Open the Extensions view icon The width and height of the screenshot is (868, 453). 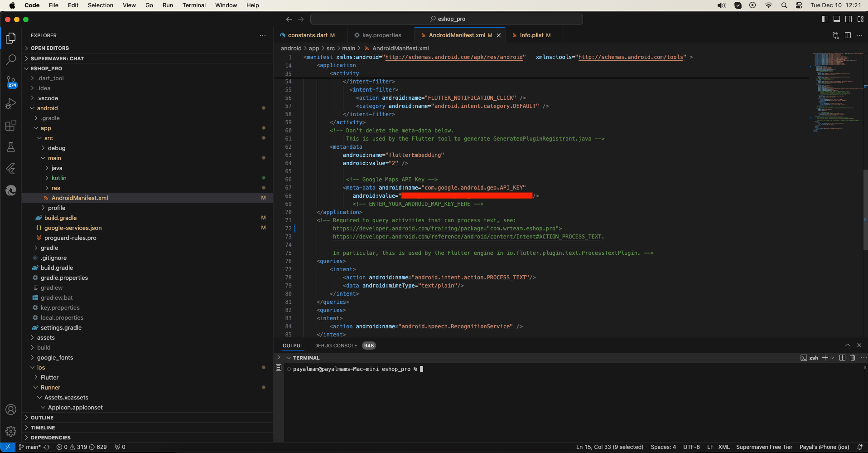click(x=11, y=125)
